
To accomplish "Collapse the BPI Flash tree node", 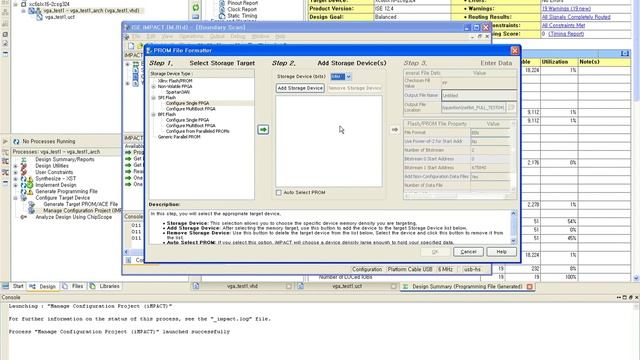I will (x=153, y=115).
